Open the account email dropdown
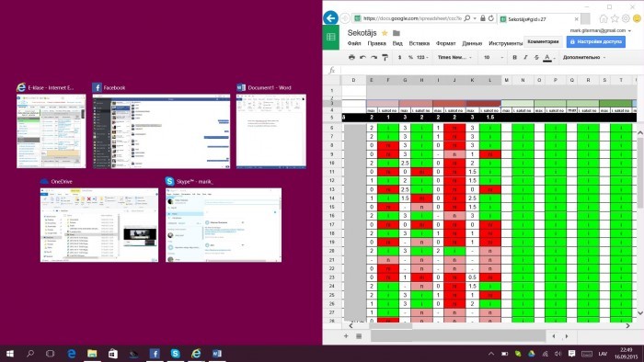 tap(601, 30)
